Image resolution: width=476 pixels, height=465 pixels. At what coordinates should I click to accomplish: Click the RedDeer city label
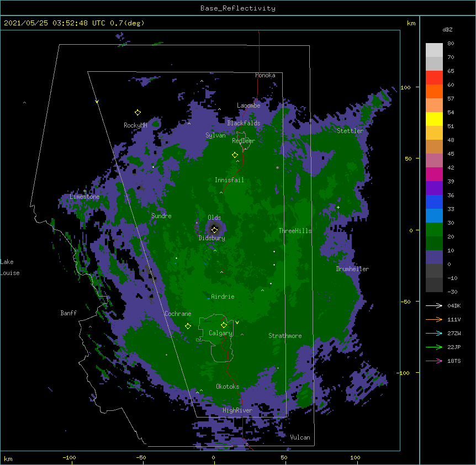244,141
